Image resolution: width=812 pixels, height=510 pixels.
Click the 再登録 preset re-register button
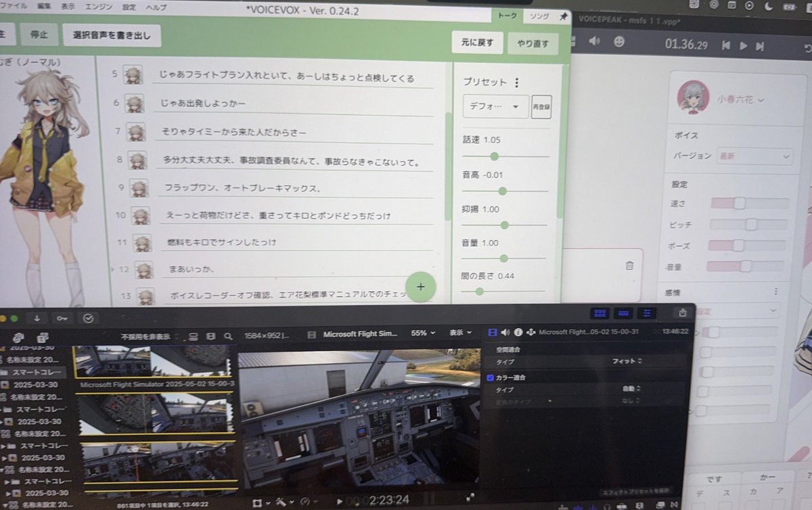point(541,107)
